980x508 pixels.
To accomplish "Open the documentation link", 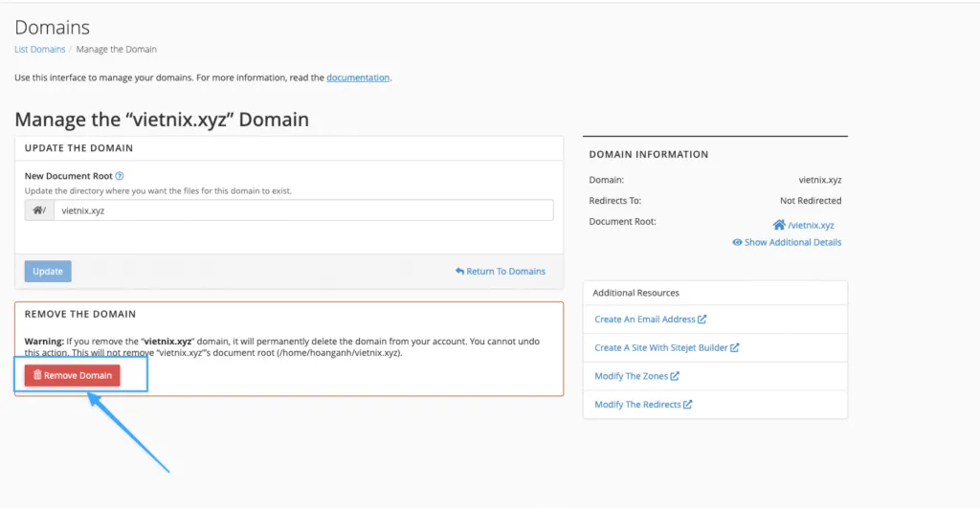I will tap(358, 77).
